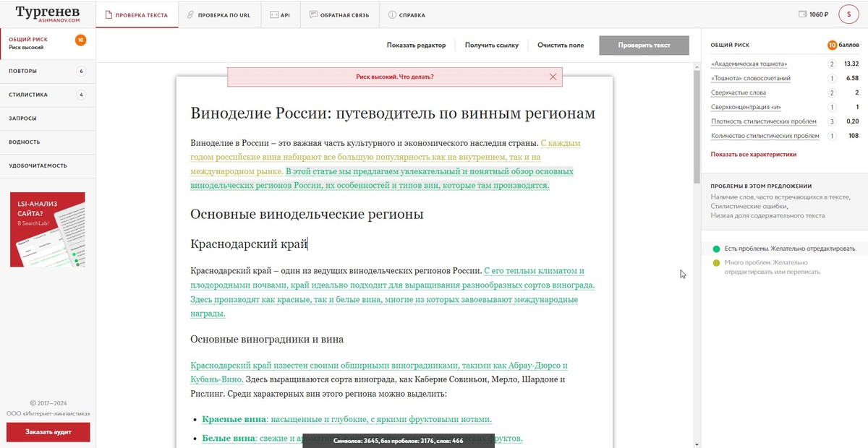This screenshot has width=868, height=448.
Task: Open the Справка info icon
Action: pos(391,14)
